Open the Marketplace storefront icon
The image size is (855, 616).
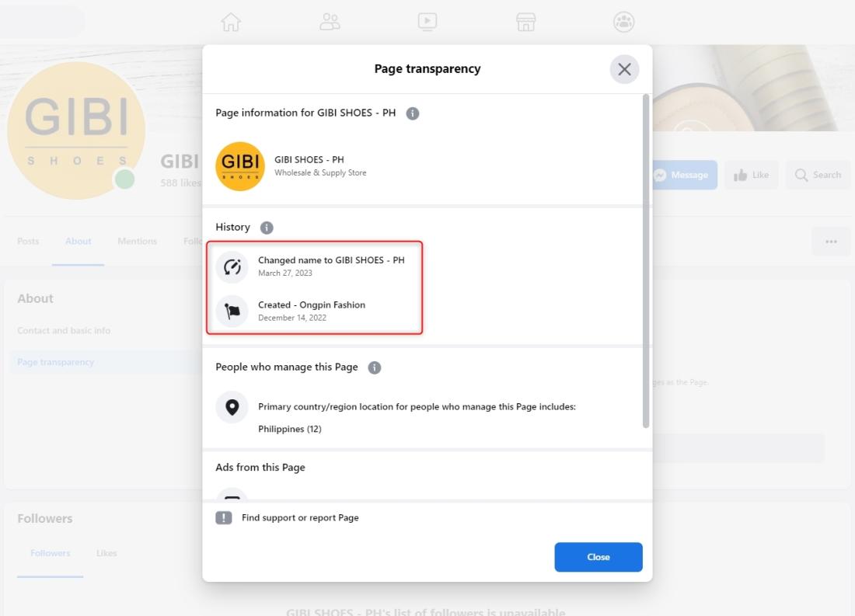[525, 22]
